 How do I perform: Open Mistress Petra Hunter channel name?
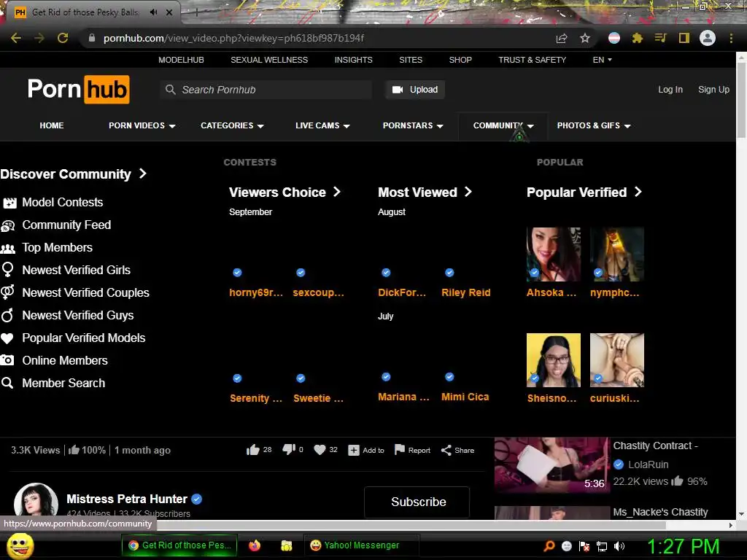[x=127, y=499]
